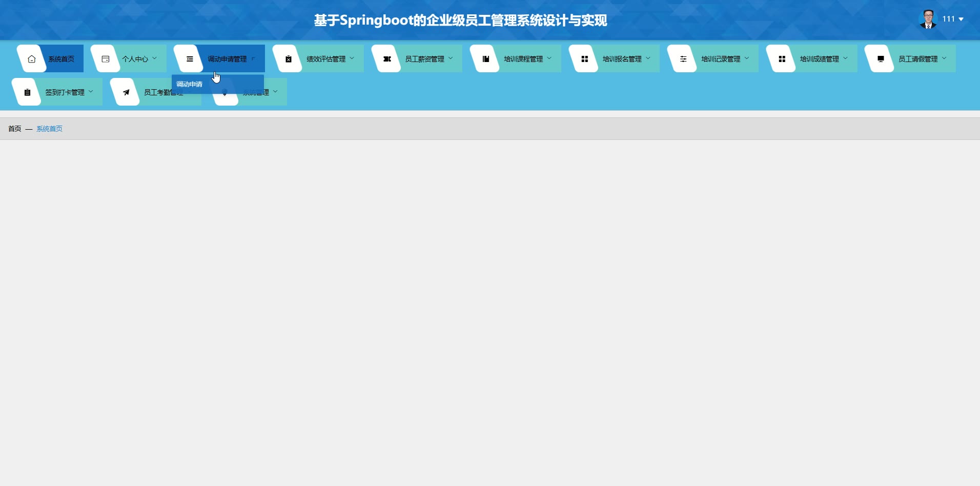
Task: Open the 绩效评估管理 menu label
Action: tap(326, 59)
